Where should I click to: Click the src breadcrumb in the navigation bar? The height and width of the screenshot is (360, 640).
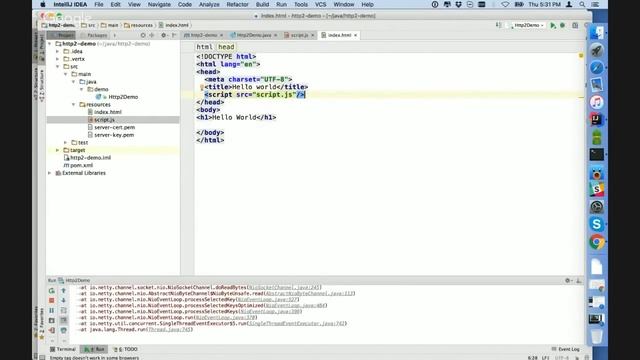click(89, 25)
